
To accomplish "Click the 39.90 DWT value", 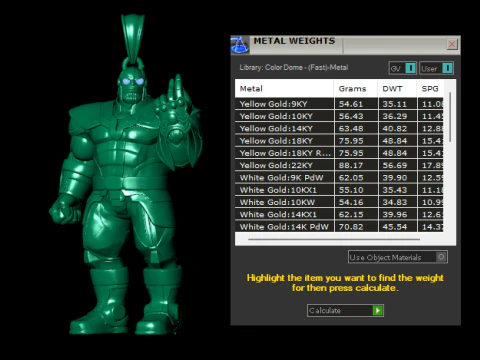I will pos(394,178).
